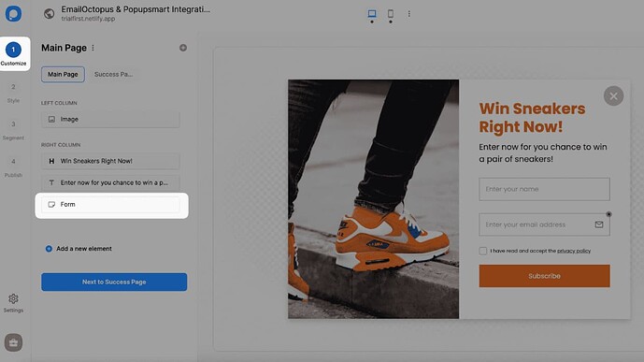644x362 pixels.
Task: Open the privacy policy link
Action: tap(574, 251)
